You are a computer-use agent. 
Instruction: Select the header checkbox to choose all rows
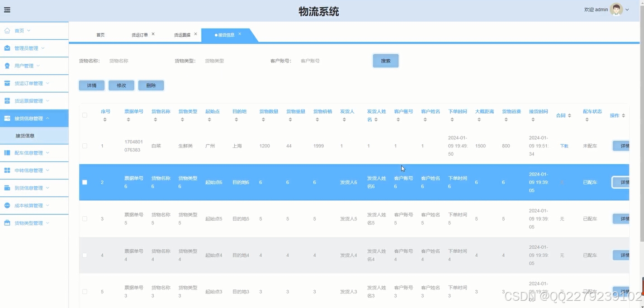point(85,115)
